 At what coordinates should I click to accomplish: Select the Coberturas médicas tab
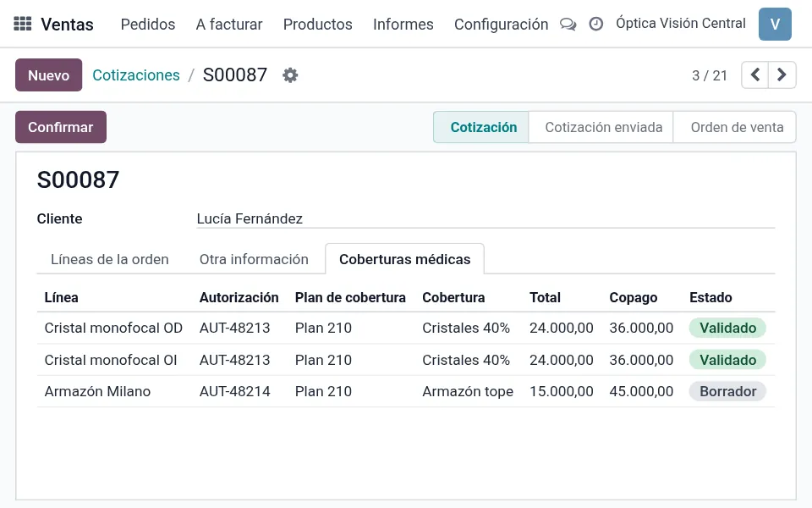click(404, 259)
